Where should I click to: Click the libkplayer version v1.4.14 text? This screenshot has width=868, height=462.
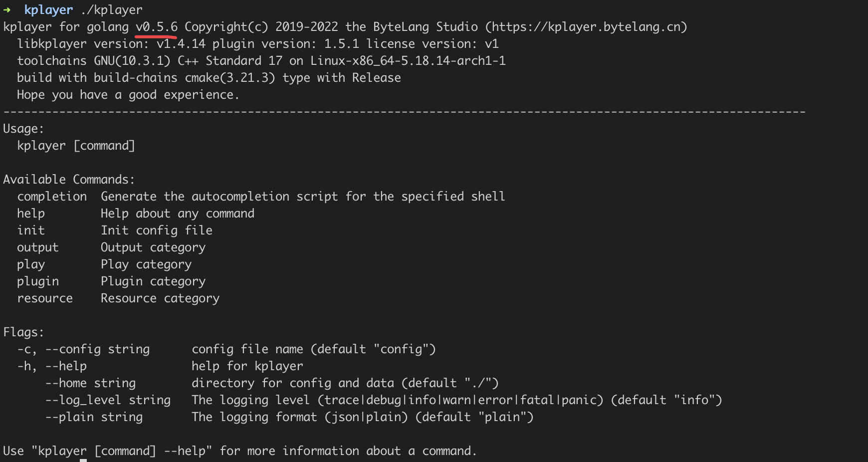[181, 44]
